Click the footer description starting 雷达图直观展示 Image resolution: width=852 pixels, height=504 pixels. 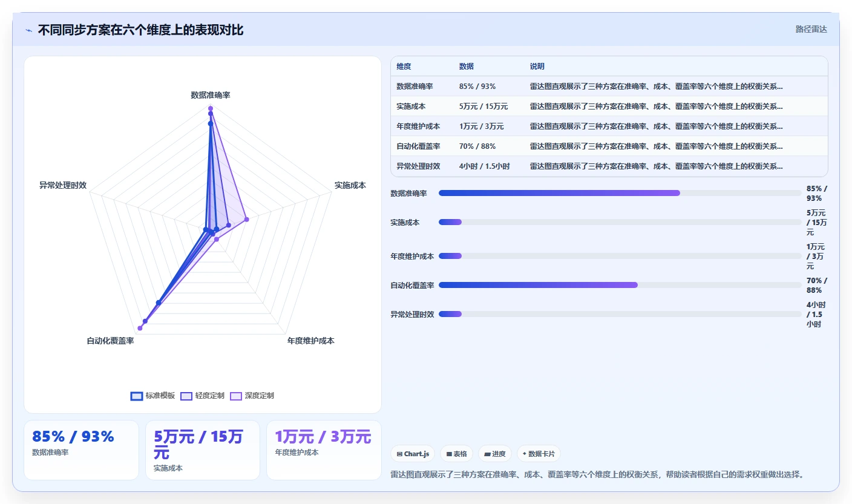pos(599,474)
